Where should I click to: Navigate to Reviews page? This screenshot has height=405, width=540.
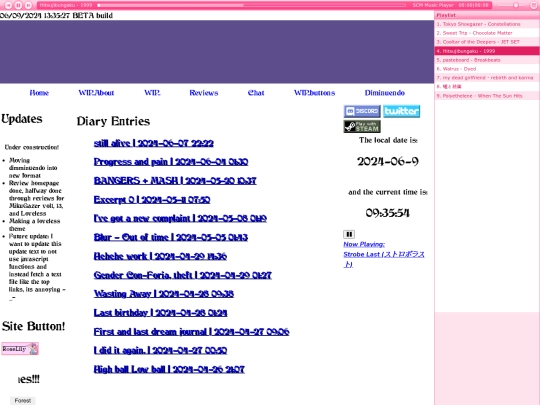pyautogui.click(x=204, y=93)
